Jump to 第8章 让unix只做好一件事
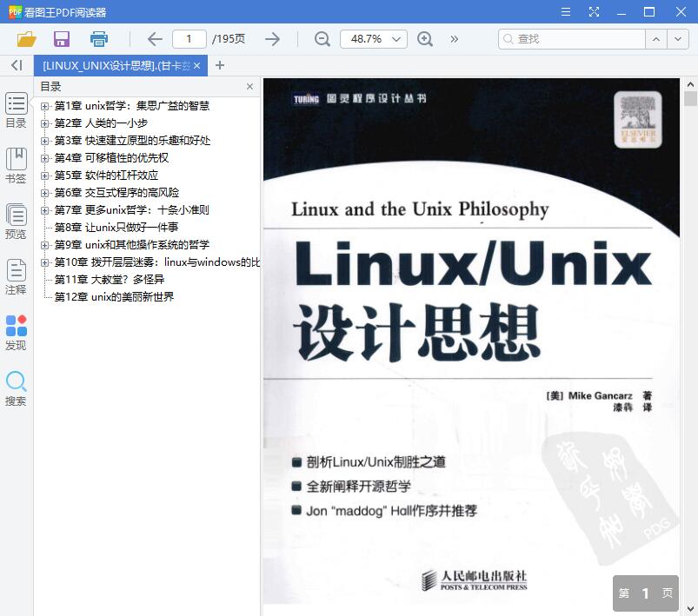Image resolution: width=698 pixels, height=616 pixels. point(116,228)
